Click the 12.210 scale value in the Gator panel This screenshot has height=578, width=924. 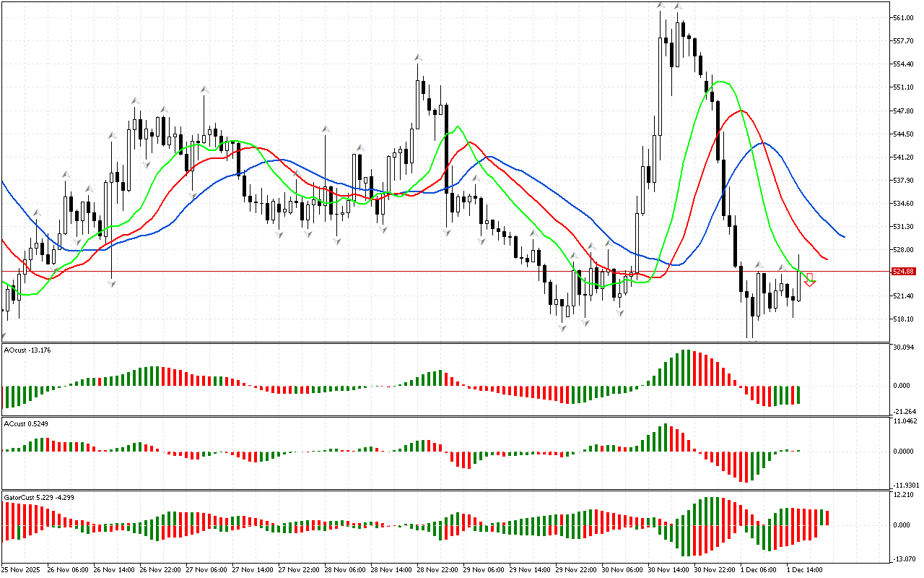point(904,495)
